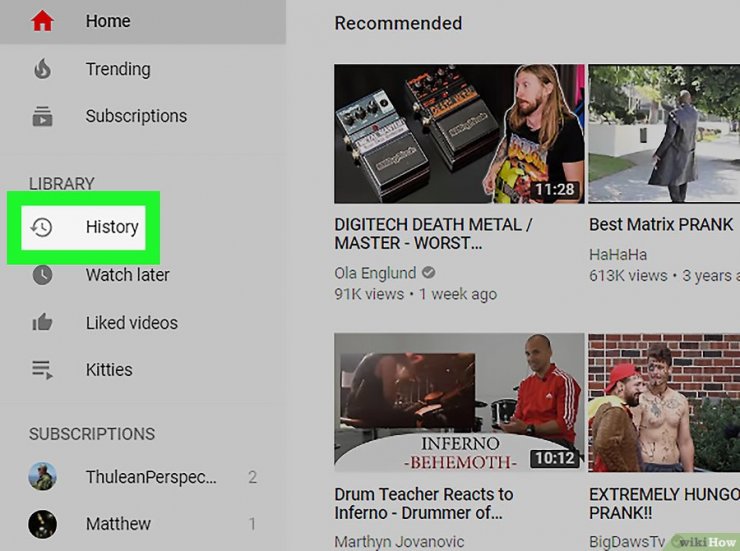Click the Kitties playlist icon
This screenshot has width=740, height=551.
coord(42,370)
